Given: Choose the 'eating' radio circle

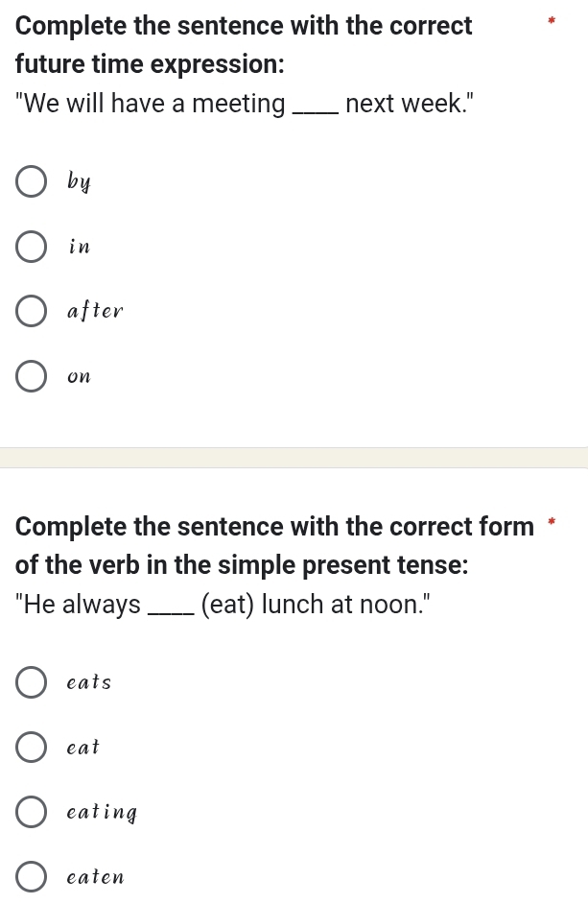Looking at the screenshot, I should tap(32, 812).
